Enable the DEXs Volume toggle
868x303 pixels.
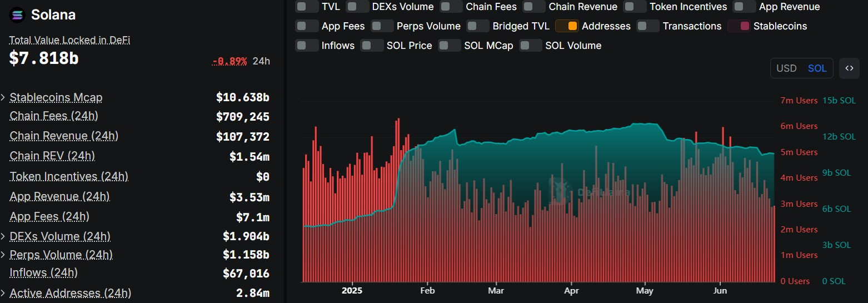click(358, 7)
